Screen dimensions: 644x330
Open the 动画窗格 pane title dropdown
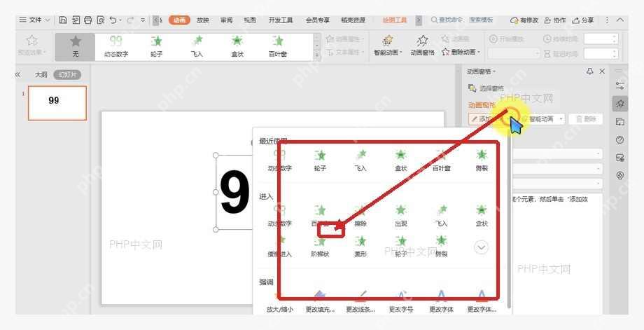(481, 71)
